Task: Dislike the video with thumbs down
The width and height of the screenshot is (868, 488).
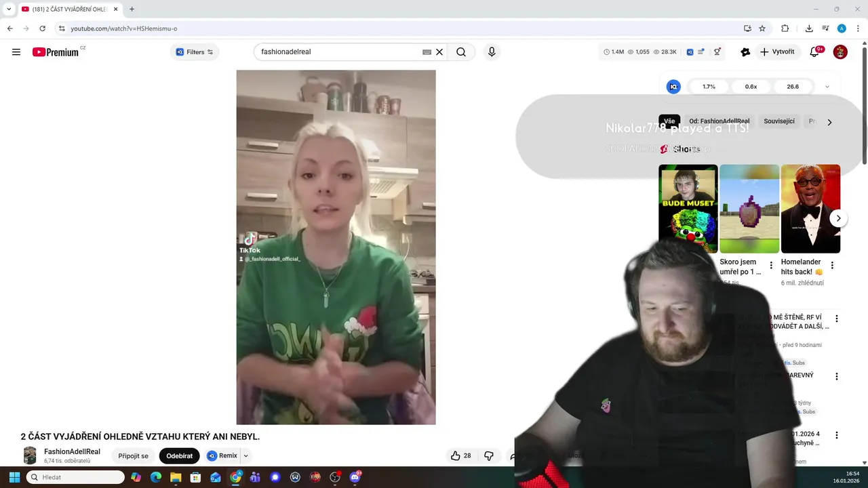Action: tap(488, 456)
